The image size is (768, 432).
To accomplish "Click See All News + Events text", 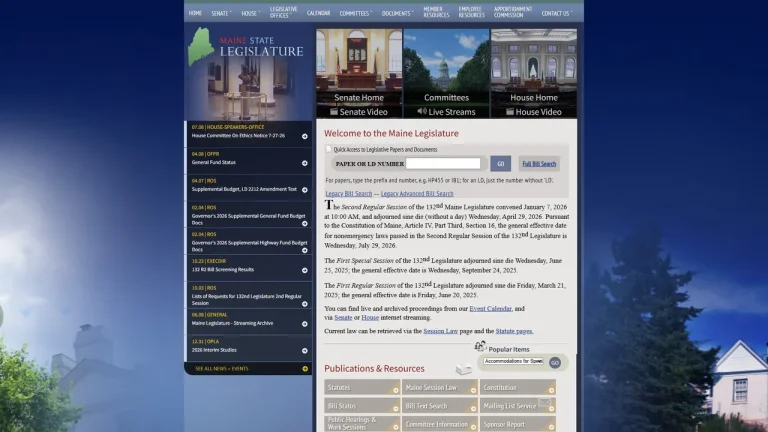I will pyautogui.click(x=222, y=369).
